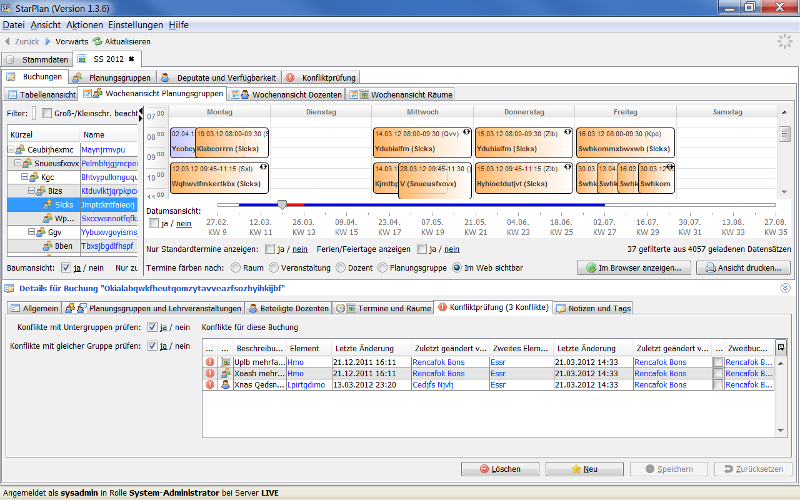Collapse the Snueusfxovx tree node
The height and width of the screenshot is (500, 800).
[17, 163]
